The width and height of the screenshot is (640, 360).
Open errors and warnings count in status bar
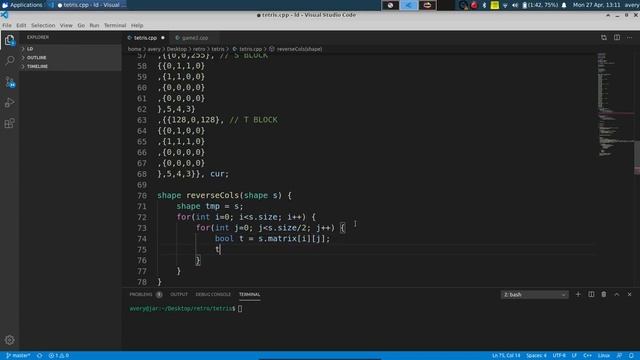tap(59, 356)
